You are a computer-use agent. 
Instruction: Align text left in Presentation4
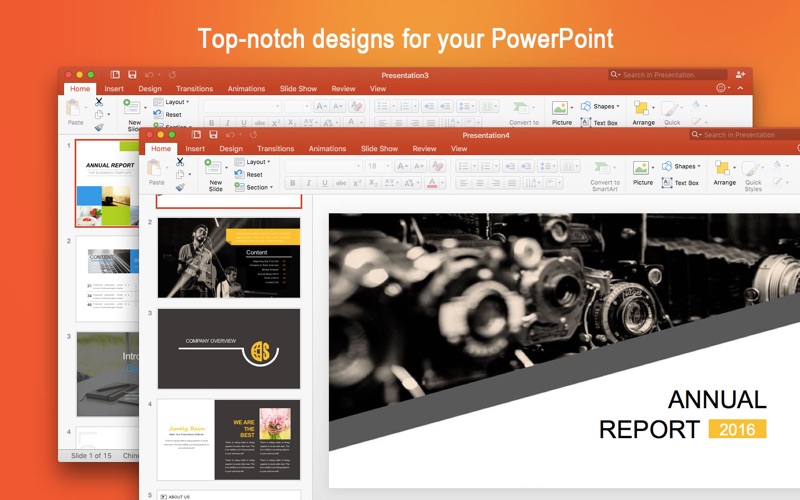[463, 183]
